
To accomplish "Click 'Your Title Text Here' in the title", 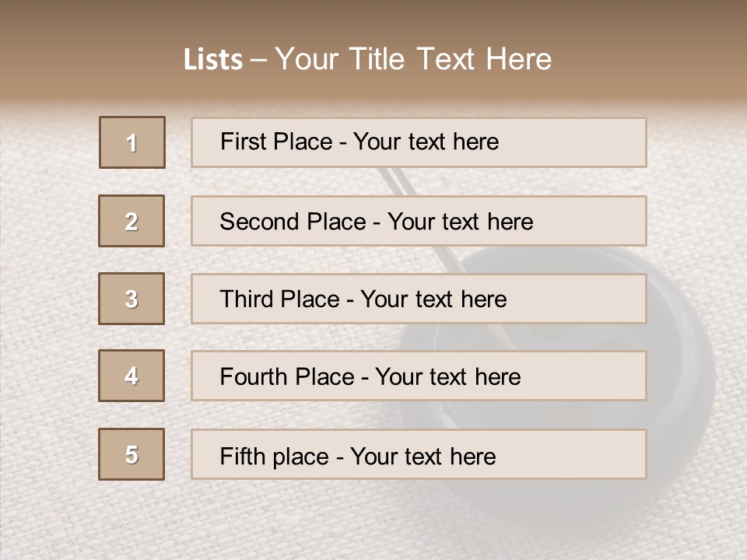I will [413, 59].
